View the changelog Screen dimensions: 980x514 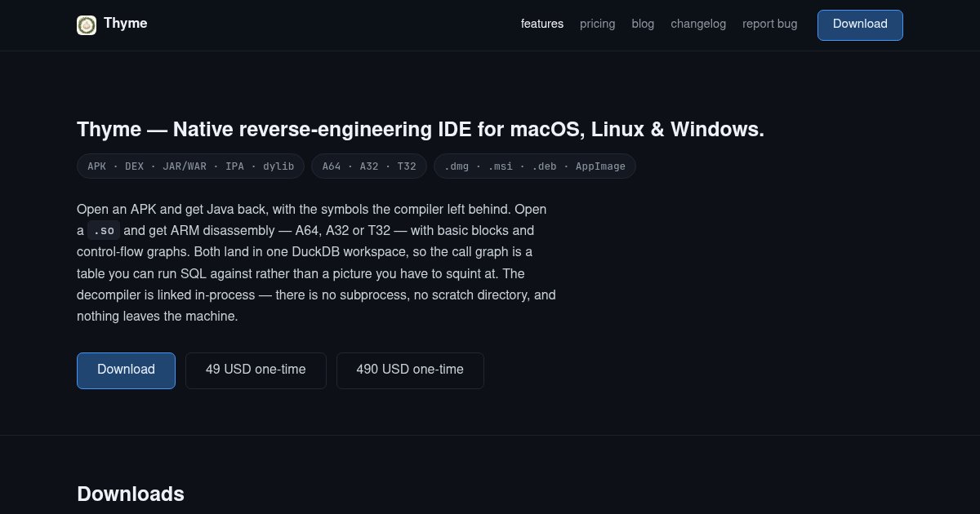click(698, 24)
